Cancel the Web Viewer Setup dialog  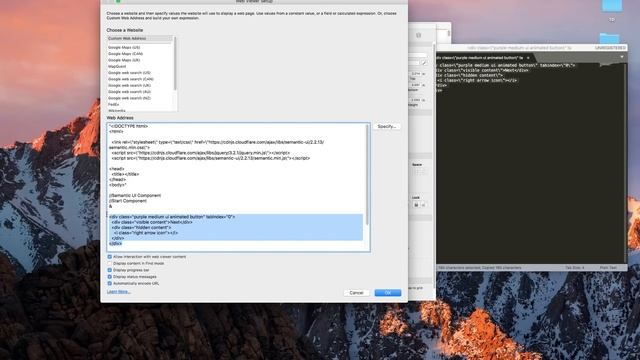pyautogui.click(x=356, y=293)
